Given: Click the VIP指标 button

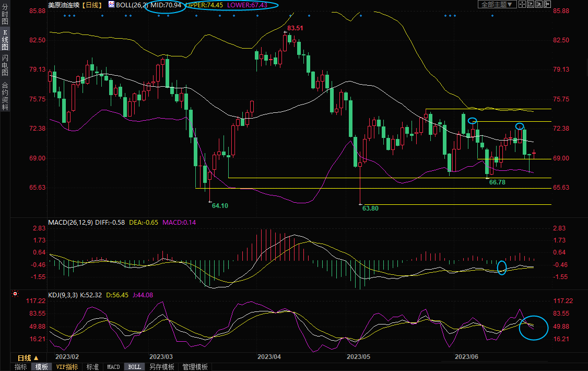Looking at the screenshot, I should coord(67,367).
